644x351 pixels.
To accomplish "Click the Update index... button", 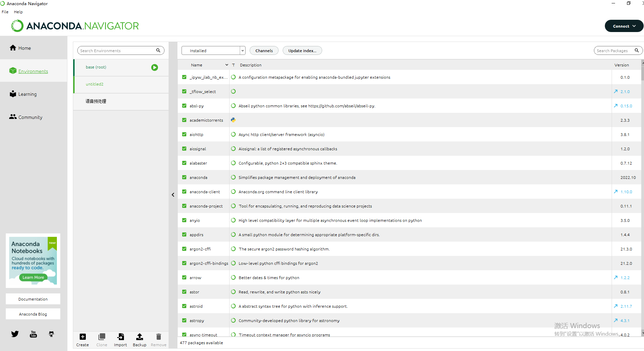I will coord(302,50).
